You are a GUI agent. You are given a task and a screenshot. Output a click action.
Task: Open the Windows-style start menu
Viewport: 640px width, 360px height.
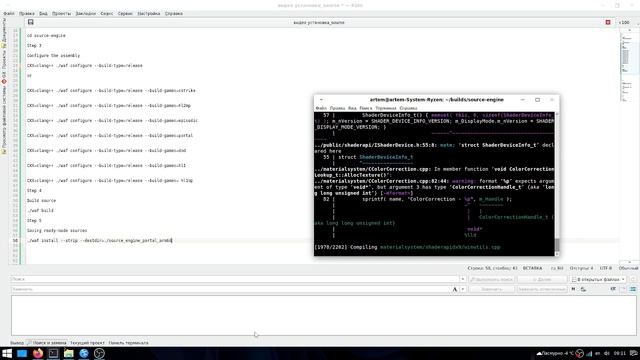pyautogui.click(x=7, y=353)
